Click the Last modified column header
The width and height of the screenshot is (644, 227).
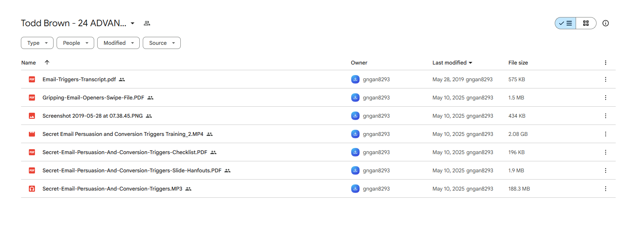tap(452, 63)
